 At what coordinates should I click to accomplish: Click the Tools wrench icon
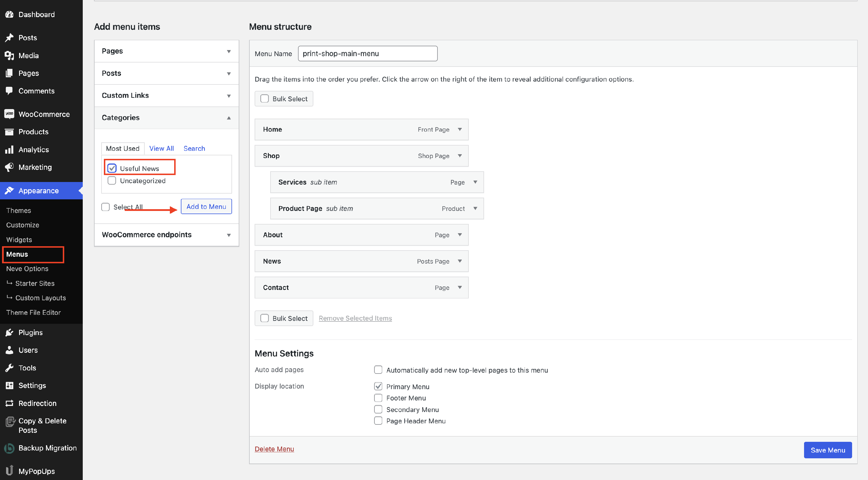9,368
